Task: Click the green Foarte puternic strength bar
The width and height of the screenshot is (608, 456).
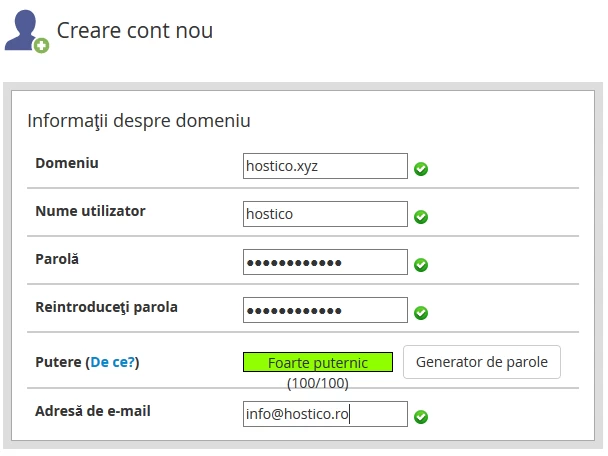Action: [x=318, y=362]
